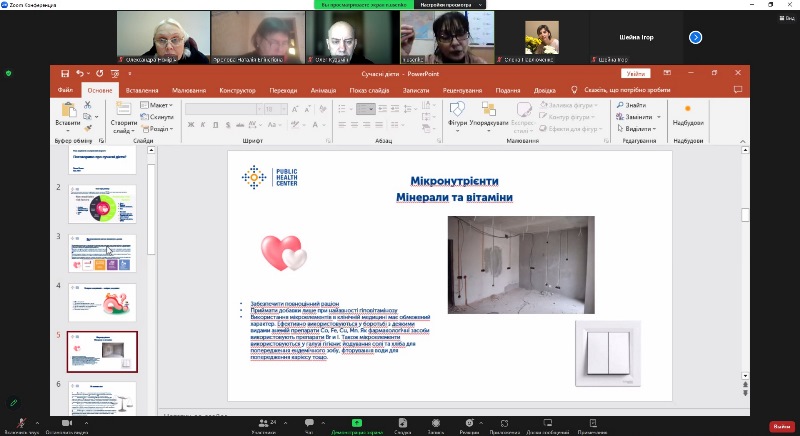Open the Zoom Participants (Учасники) icon
Viewport: 800px width, 436px height.
point(264,423)
